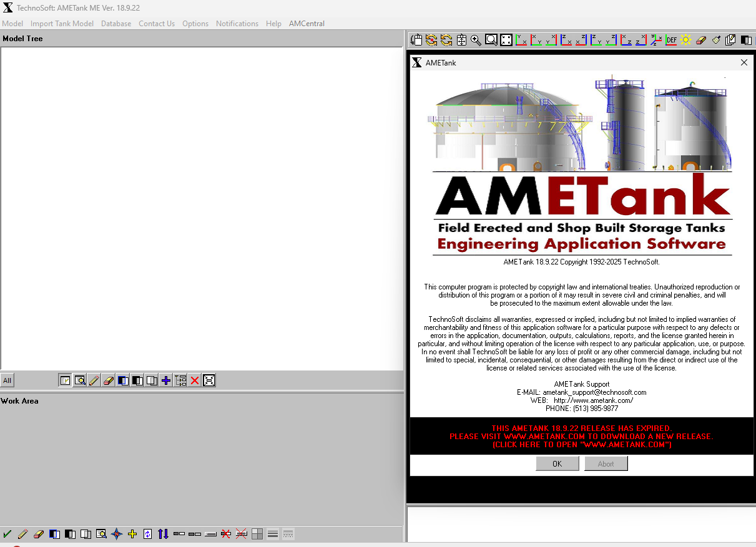Click the stacked pages copy icon
Image resolution: width=756 pixels, height=547 pixels.
click(x=730, y=40)
